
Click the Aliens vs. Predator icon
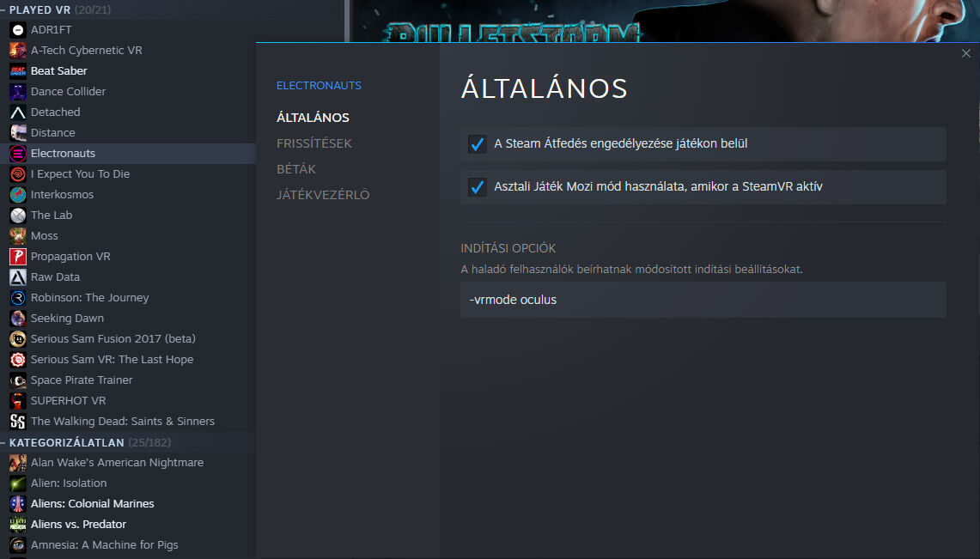tap(17, 525)
